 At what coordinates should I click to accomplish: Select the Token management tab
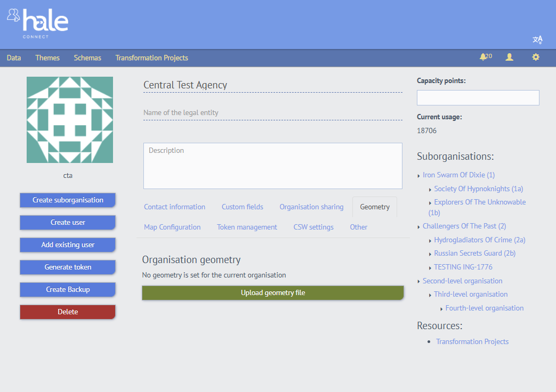247,227
